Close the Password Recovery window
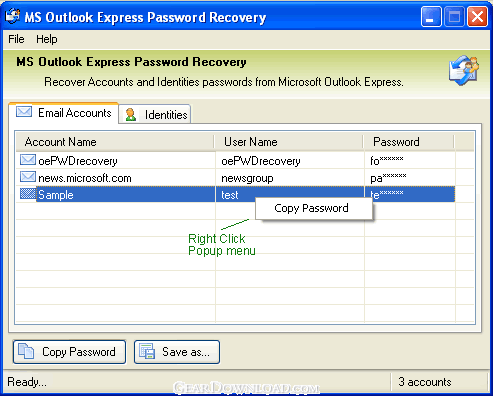 (x=477, y=16)
